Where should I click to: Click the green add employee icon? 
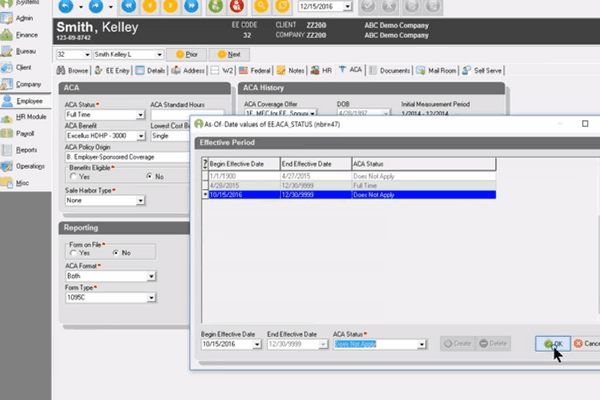pyautogui.click(x=216, y=6)
